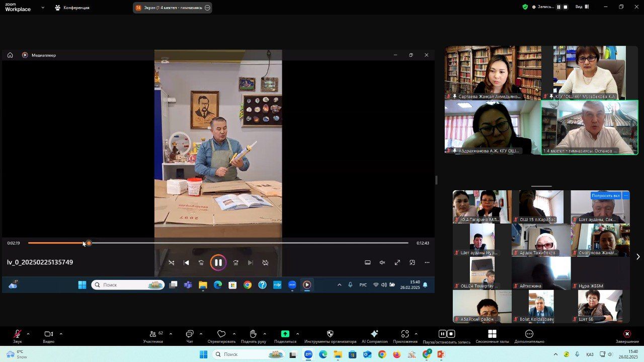Open AI Companion
Screen dimensions: 644x362
click(x=374, y=336)
